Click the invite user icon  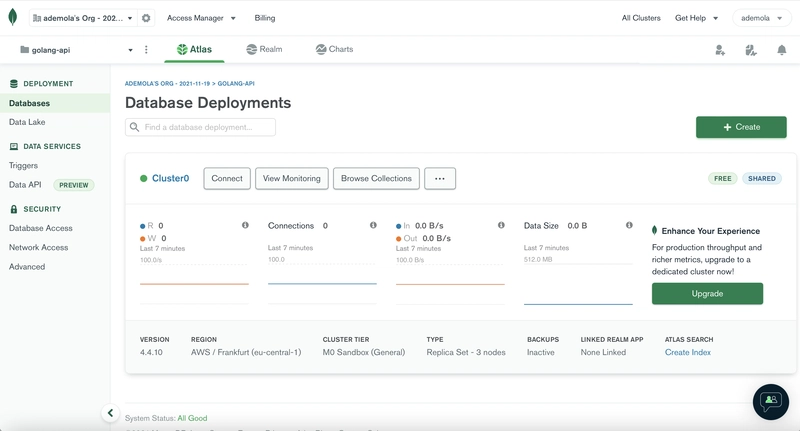pyautogui.click(x=720, y=50)
